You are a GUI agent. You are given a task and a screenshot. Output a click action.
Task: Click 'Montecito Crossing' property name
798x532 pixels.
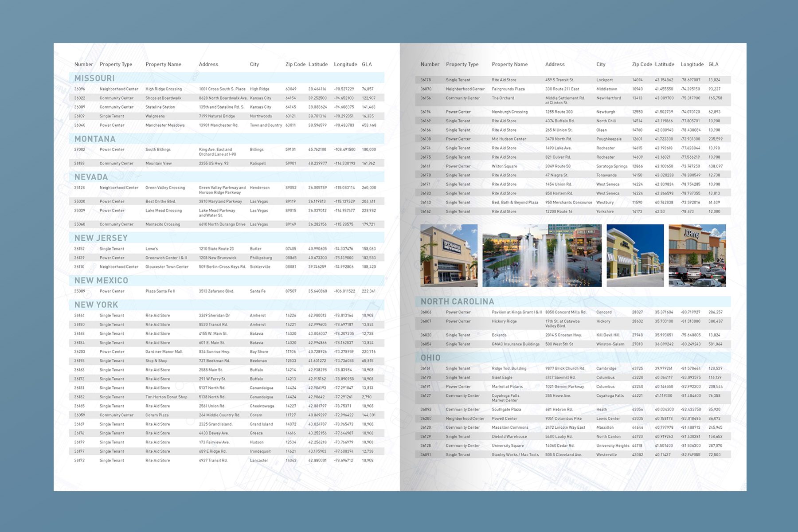[x=163, y=224]
